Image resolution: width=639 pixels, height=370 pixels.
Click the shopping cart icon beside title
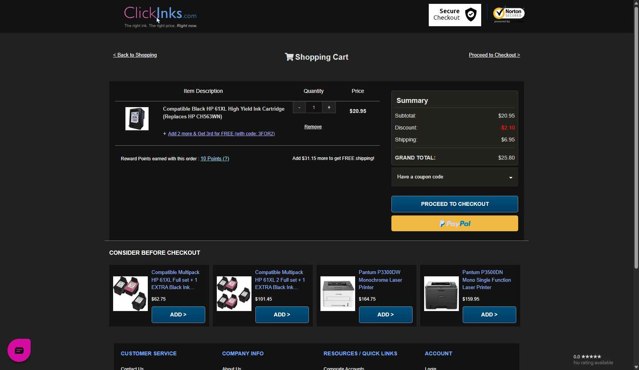pos(289,57)
